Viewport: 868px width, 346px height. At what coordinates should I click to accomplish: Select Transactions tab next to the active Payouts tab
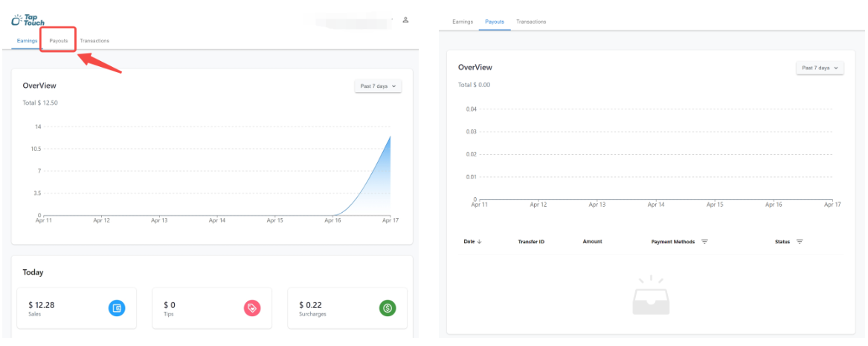[x=531, y=22]
